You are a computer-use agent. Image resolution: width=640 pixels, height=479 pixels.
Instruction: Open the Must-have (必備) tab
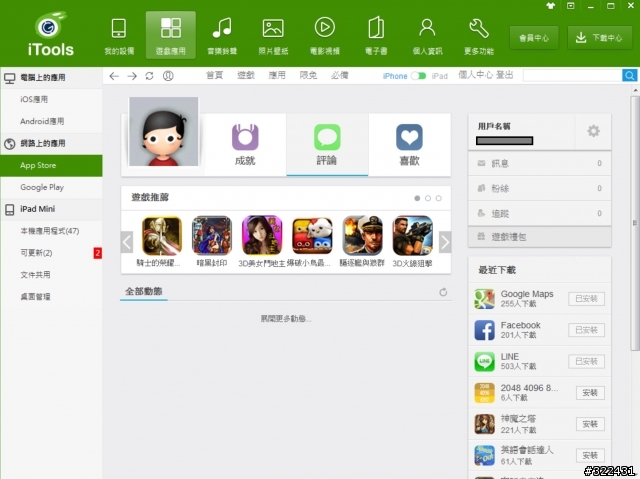click(340, 75)
